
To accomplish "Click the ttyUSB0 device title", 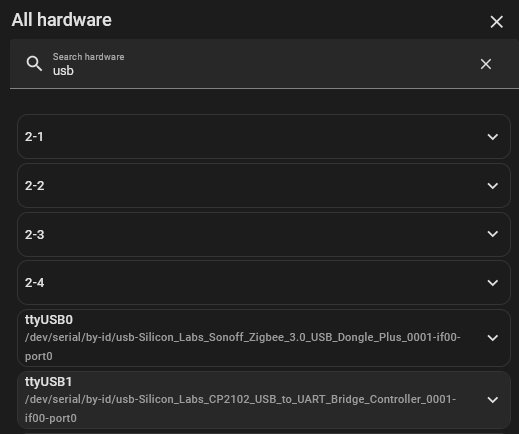I will pos(49,320).
